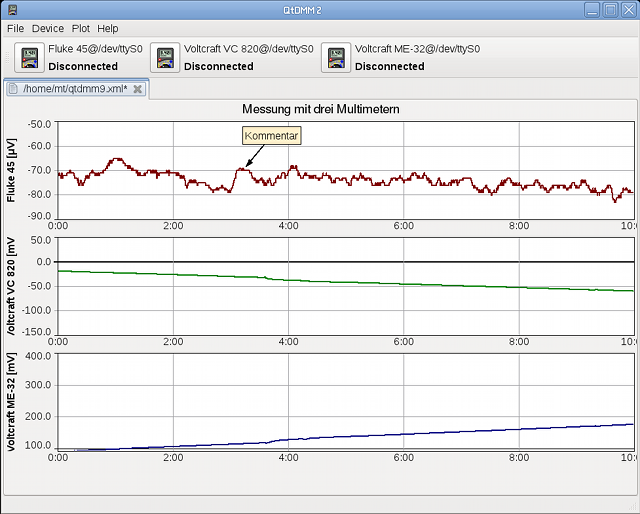Open the File menu
Screen dimensions: 640x514
[x=16, y=29]
